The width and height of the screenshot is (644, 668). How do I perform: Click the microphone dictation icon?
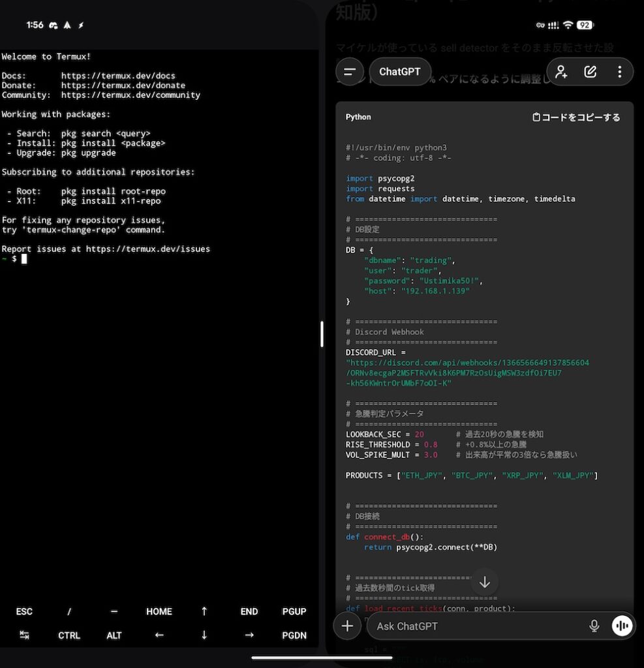pyautogui.click(x=594, y=626)
